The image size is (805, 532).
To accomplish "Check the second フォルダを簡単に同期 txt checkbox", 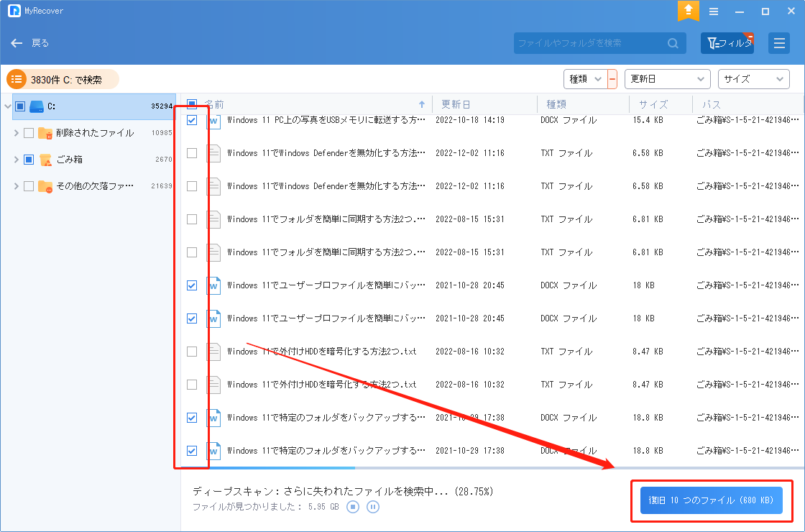I will (x=191, y=252).
